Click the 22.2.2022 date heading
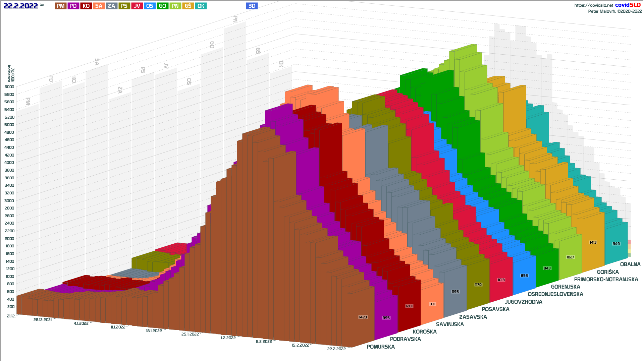This screenshot has height=362, width=644. click(20, 6)
